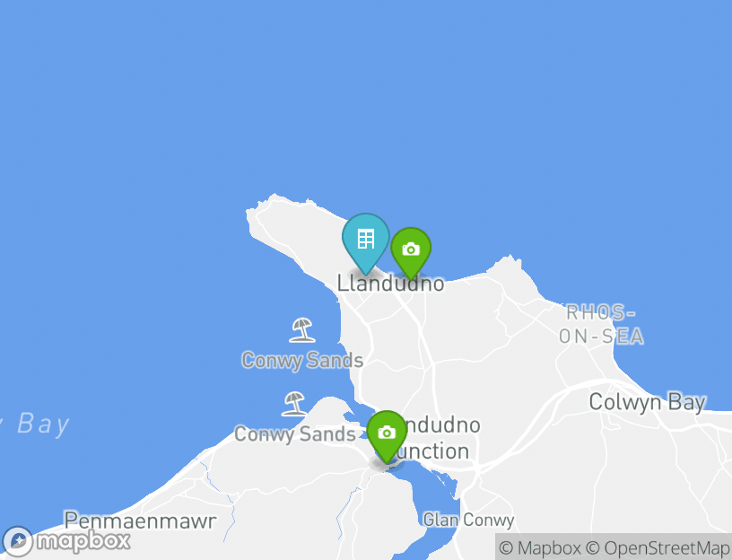The image size is (732, 560).
Task: Click the lower Conwy Sands beach umbrella icon
Action: [294, 404]
